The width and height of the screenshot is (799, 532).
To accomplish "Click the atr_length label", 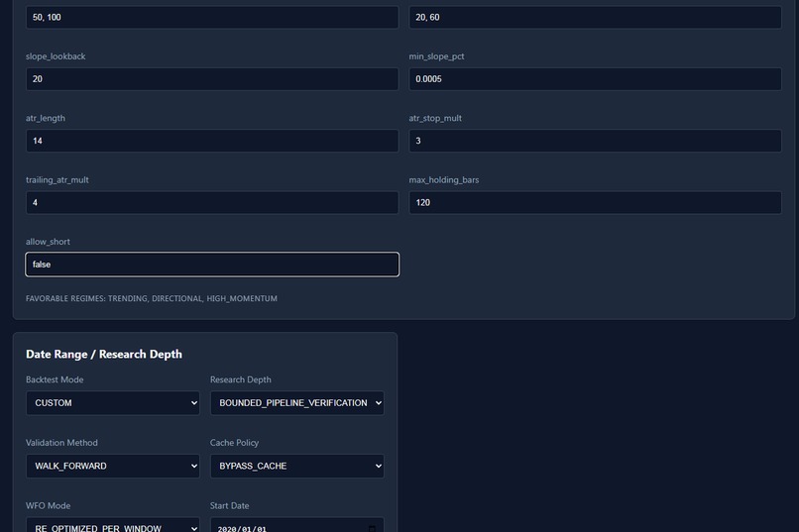I will pos(46,118).
